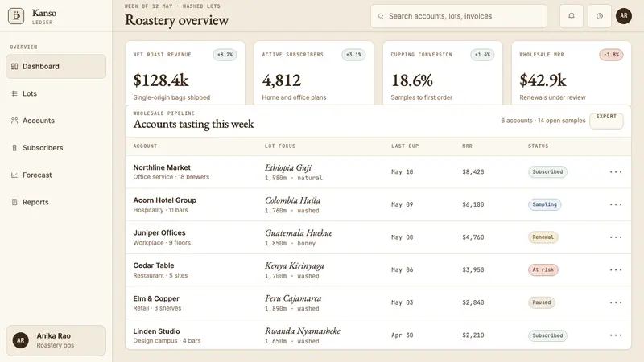Open Reports page

(x=56, y=202)
